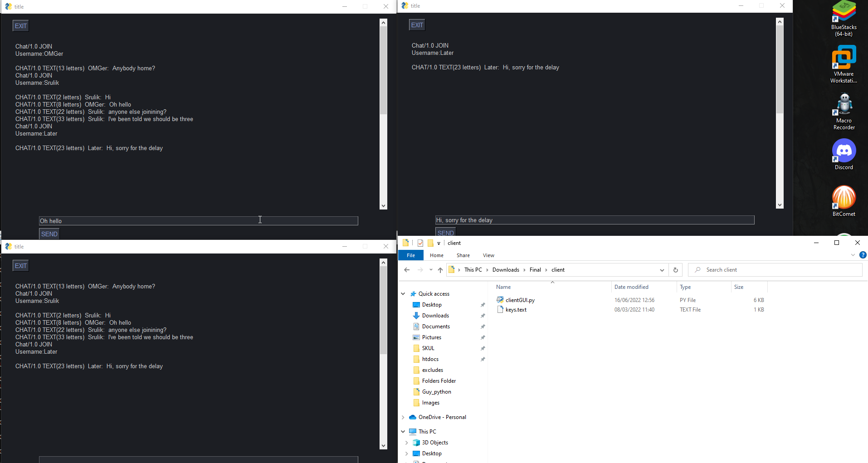This screenshot has height=463, width=868.
Task: Open 3D Objects under This PC
Action: (x=434, y=443)
